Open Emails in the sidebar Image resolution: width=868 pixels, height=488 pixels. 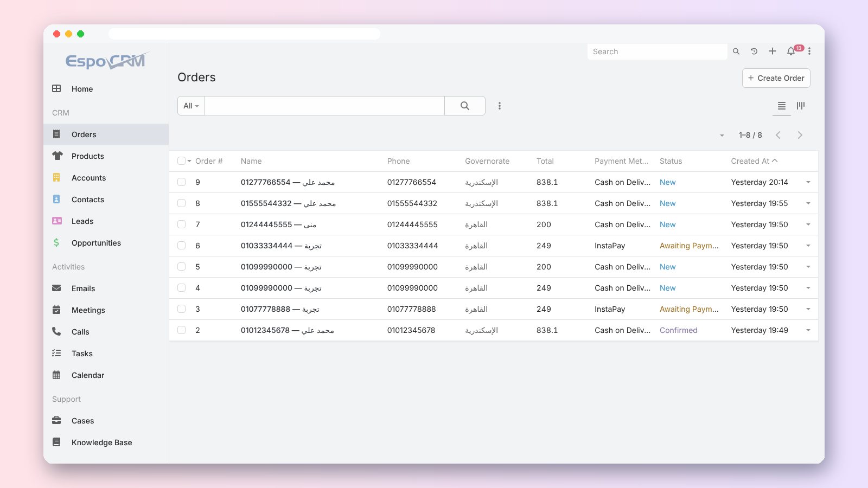(106, 288)
